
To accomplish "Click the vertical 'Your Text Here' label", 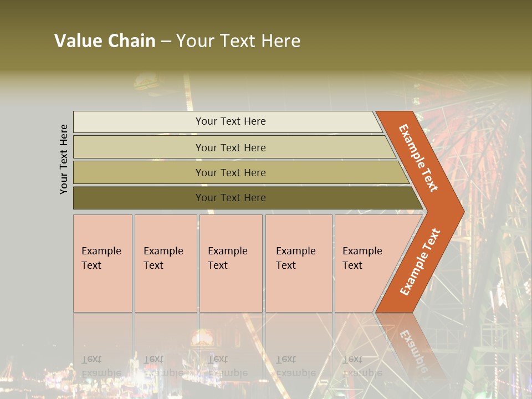I will pos(64,159).
